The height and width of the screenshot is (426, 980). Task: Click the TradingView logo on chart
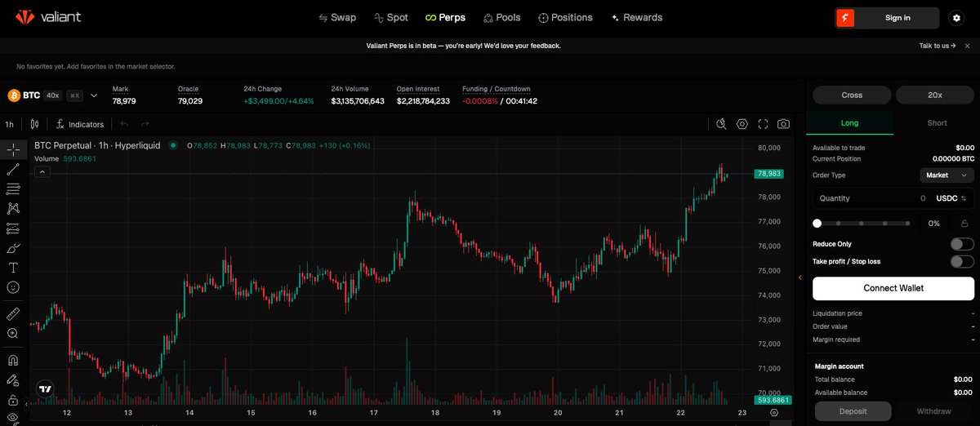coord(46,389)
